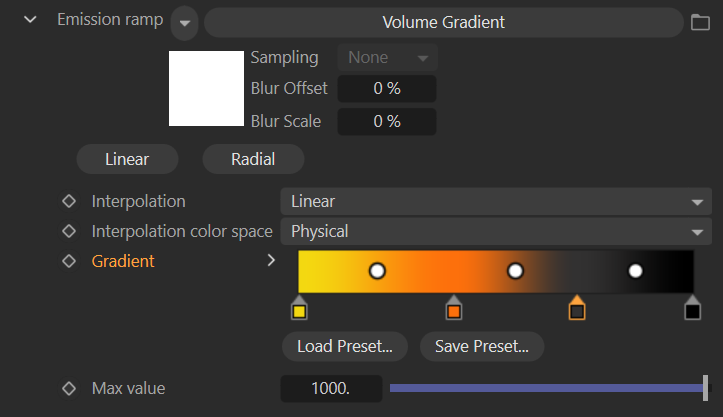Select the Linear gradient type button
Viewport: 723px width, 417px height.
pyautogui.click(x=127, y=159)
